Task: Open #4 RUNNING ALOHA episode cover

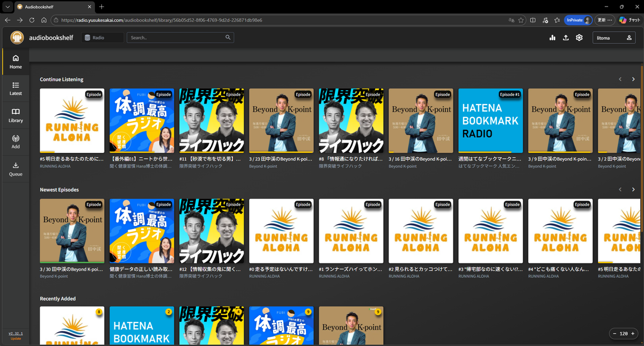Action: click(x=560, y=231)
